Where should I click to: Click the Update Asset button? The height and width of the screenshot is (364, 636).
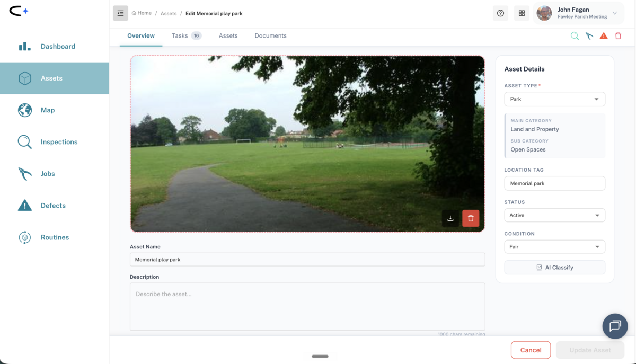click(590, 350)
